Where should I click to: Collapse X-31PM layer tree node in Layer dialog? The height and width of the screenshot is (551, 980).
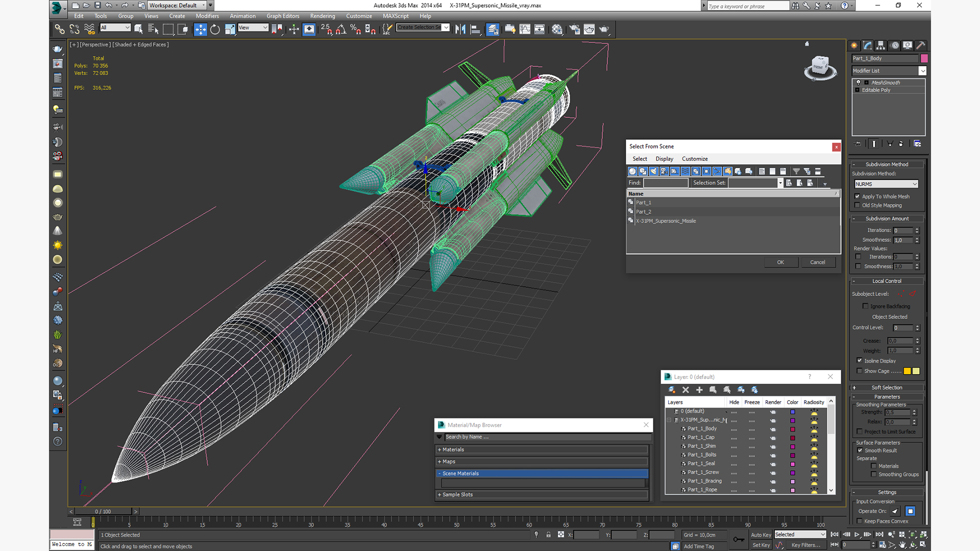669,420
